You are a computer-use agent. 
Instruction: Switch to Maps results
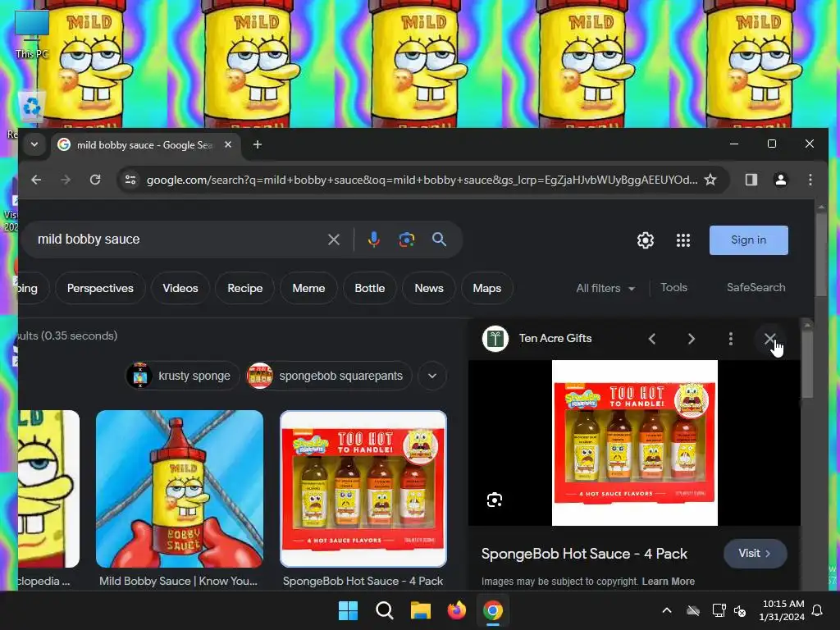click(x=487, y=288)
